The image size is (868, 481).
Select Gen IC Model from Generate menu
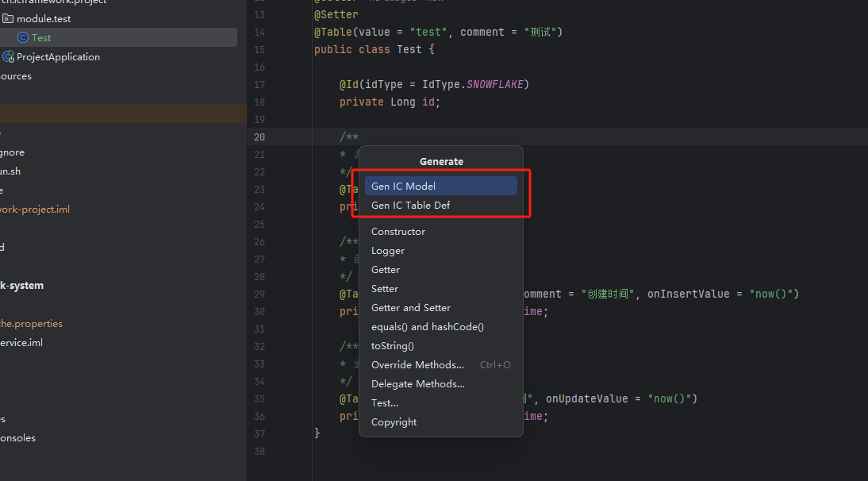click(403, 186)
